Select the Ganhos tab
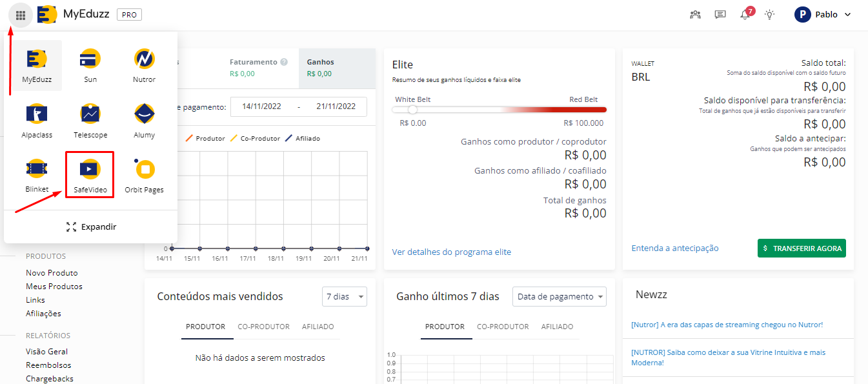 321,67
